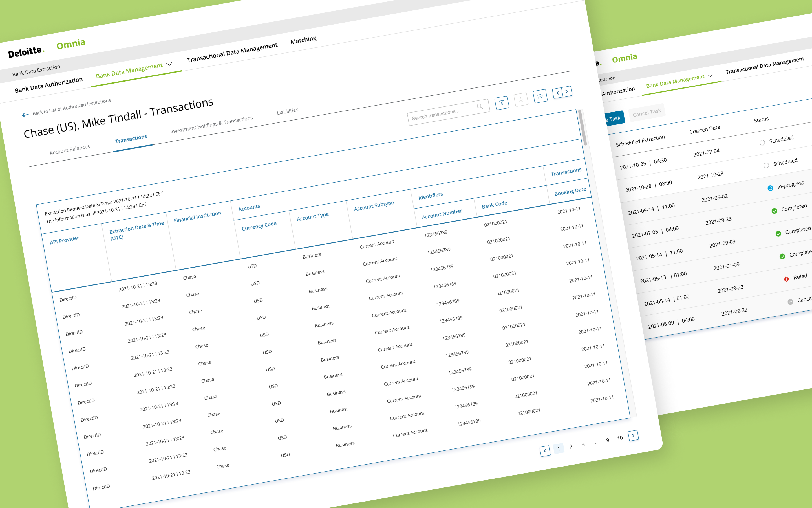Expand Bank Data Management chevron in right window

coord(710,75)
